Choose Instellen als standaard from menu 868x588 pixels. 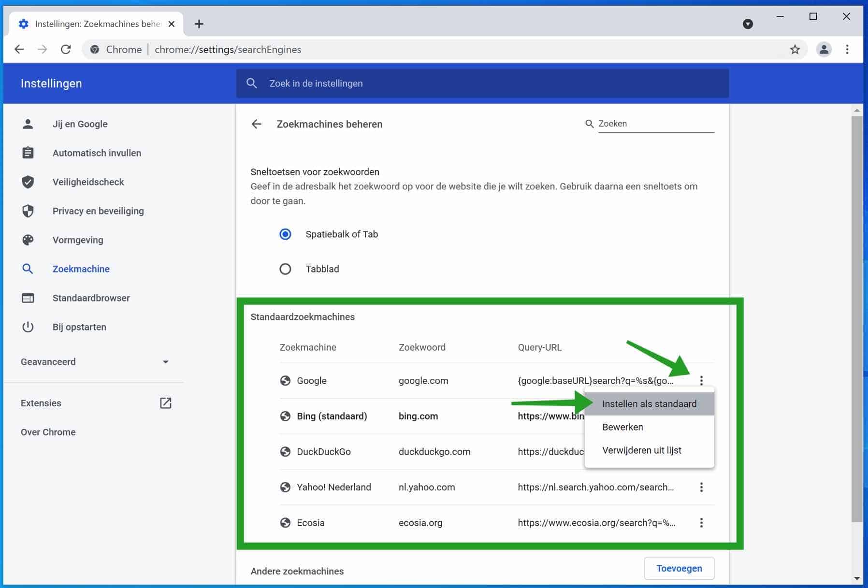click(x=649, y=404)
